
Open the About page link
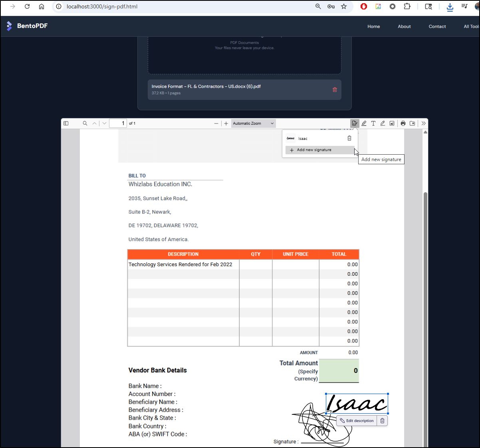click(x=404, y=26)
